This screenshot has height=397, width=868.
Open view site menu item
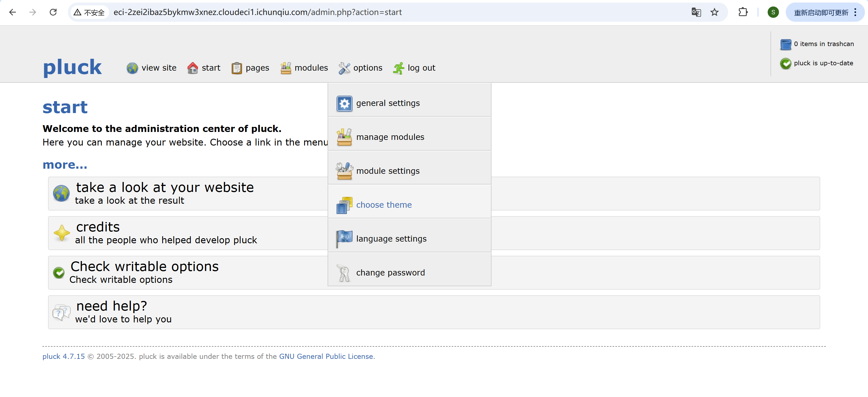coord(159,68)
